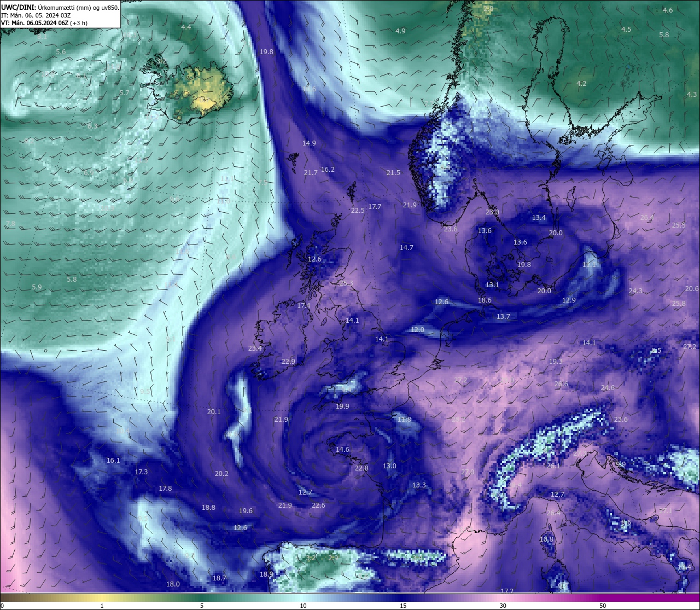Click the 21.7 value on the map

point(311,172)
